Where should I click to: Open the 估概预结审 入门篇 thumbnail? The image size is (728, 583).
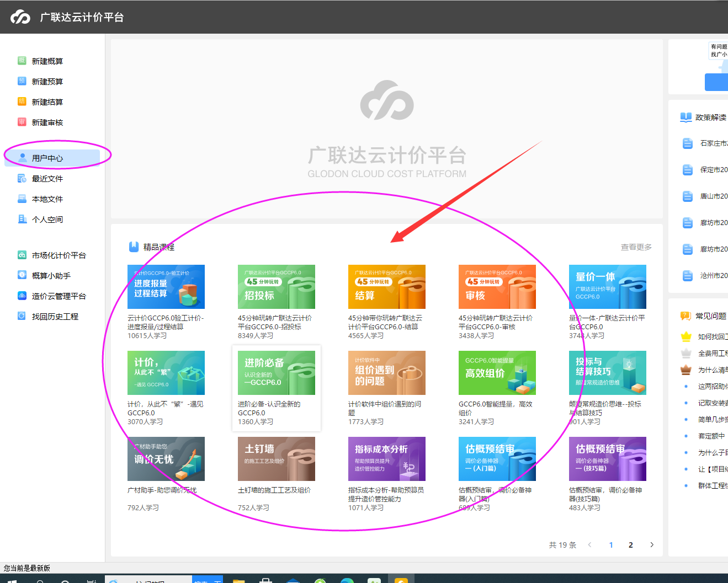point(497,459)
